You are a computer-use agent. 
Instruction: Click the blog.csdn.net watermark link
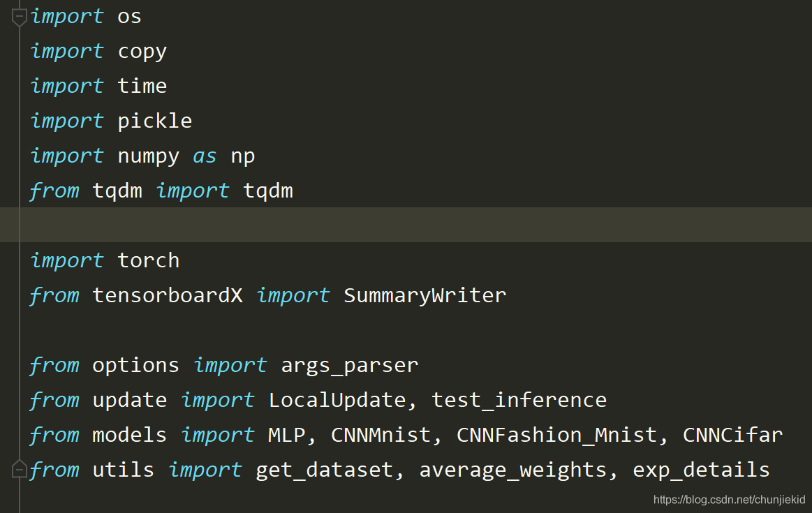coord(729,500)
